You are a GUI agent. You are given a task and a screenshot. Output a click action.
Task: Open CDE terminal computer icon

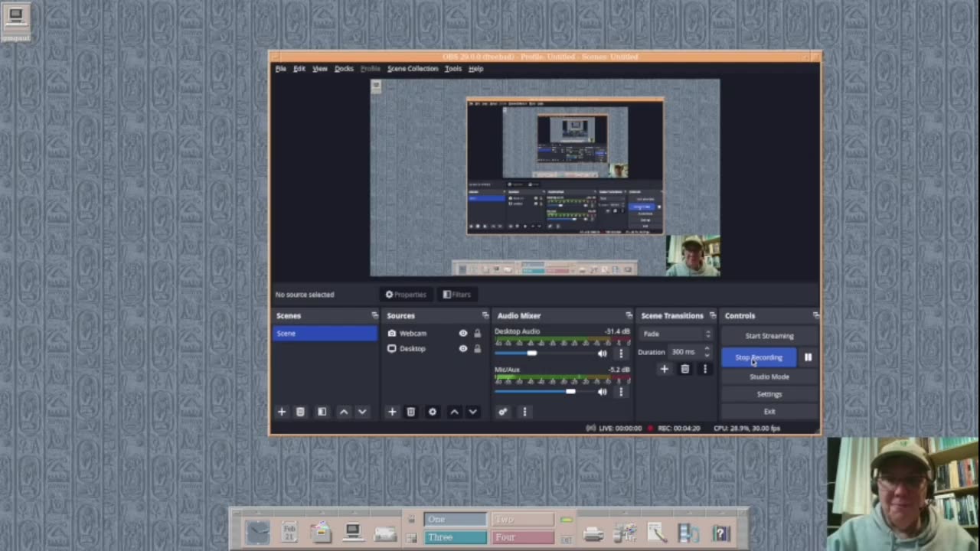[x=352, y=531]
